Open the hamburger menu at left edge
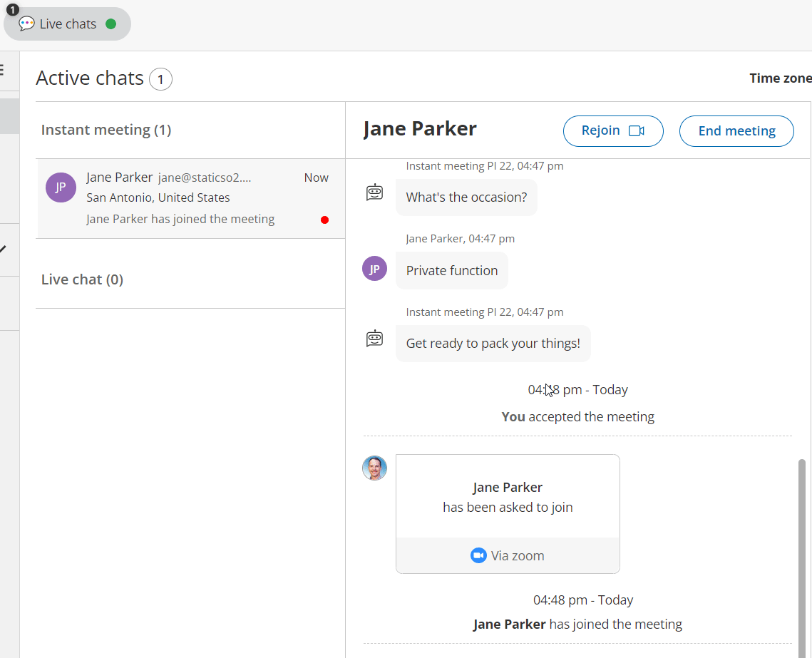812x658 pixels. coord(2,70)
